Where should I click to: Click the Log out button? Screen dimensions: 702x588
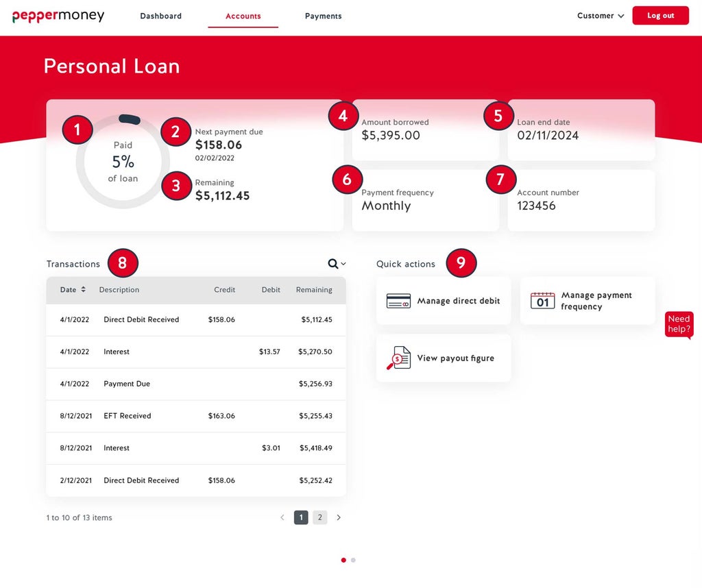(660, 15)
